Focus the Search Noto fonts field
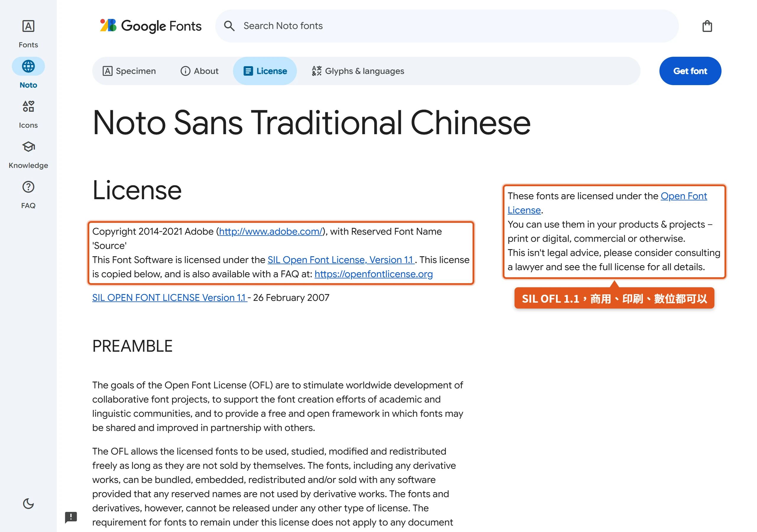The image size is (757, 532). click(447, 26)
